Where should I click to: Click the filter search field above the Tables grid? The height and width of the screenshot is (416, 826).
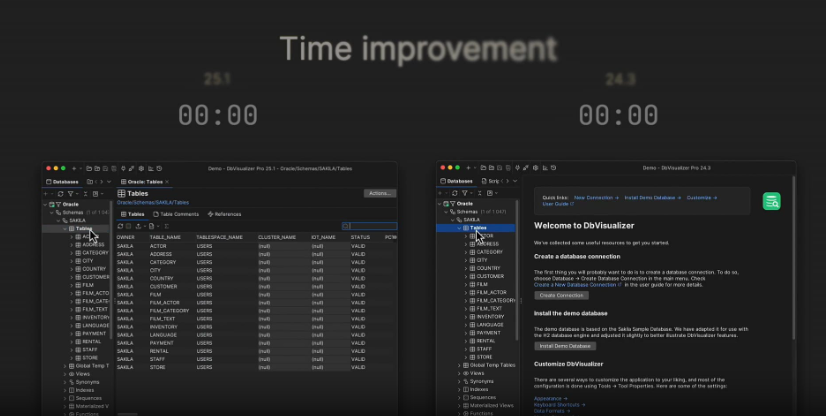[x=372, y=226]
